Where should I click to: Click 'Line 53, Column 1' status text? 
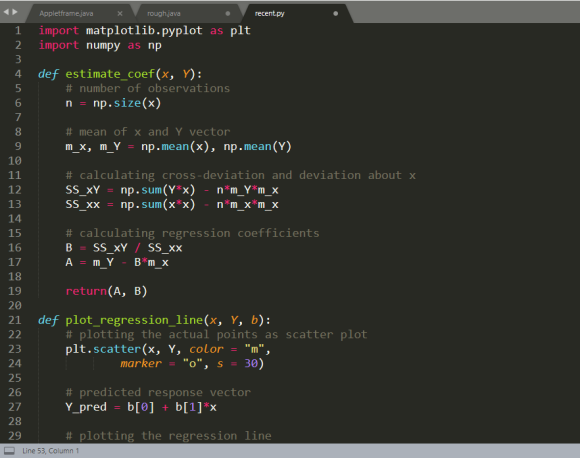[50, 451]
